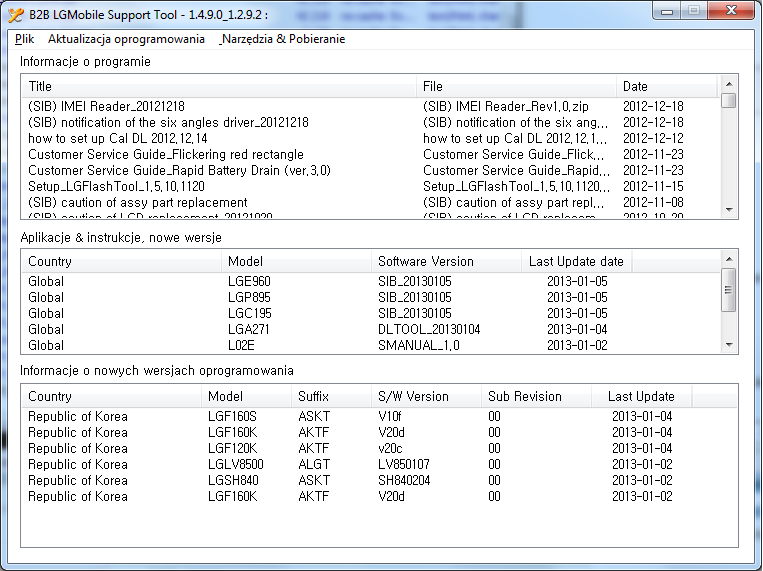
Task: Select the L02E model row
Action: tap(370, 346)
